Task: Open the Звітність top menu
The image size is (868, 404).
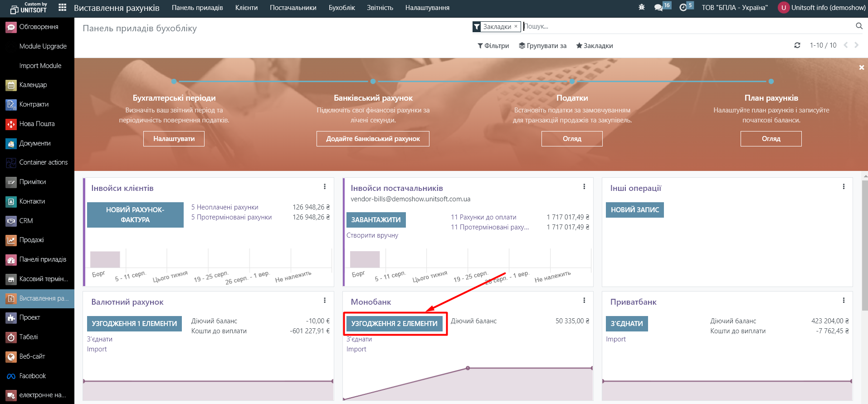Action: tap(380, 8)
